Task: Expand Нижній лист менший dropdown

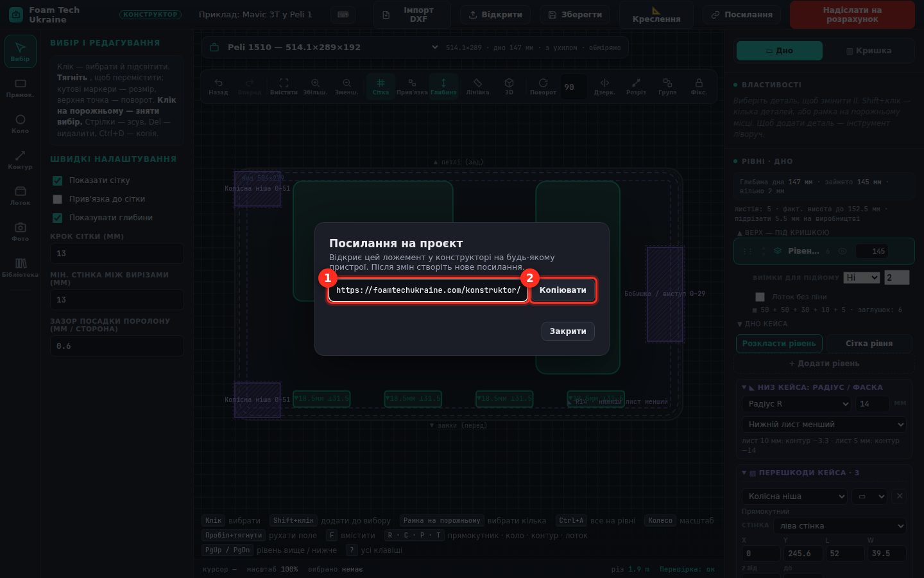Action: click(x=824, y=425)
